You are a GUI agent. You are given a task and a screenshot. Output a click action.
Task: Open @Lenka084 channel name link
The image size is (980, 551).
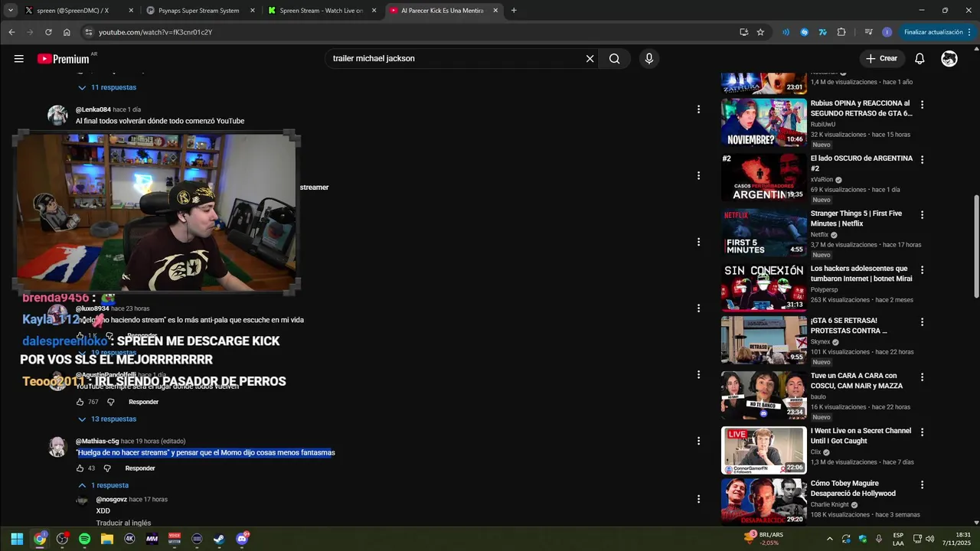pos(93,109)
